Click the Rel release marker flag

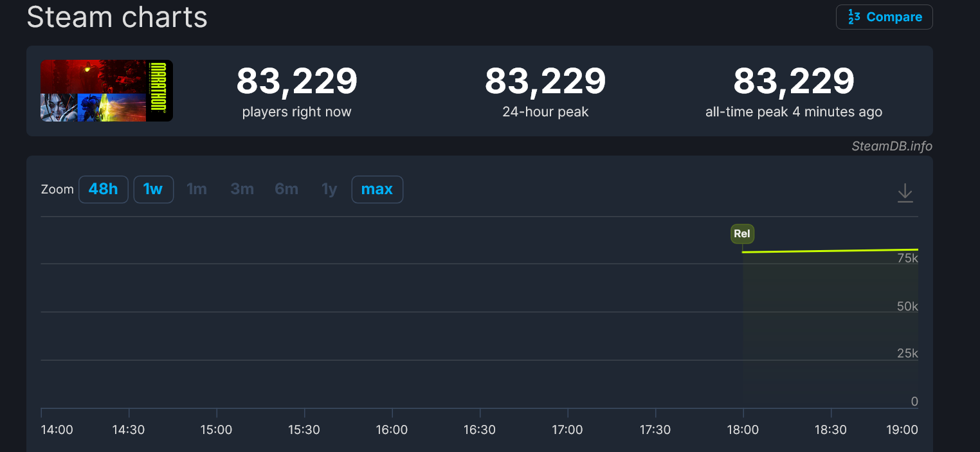[742, 233]
